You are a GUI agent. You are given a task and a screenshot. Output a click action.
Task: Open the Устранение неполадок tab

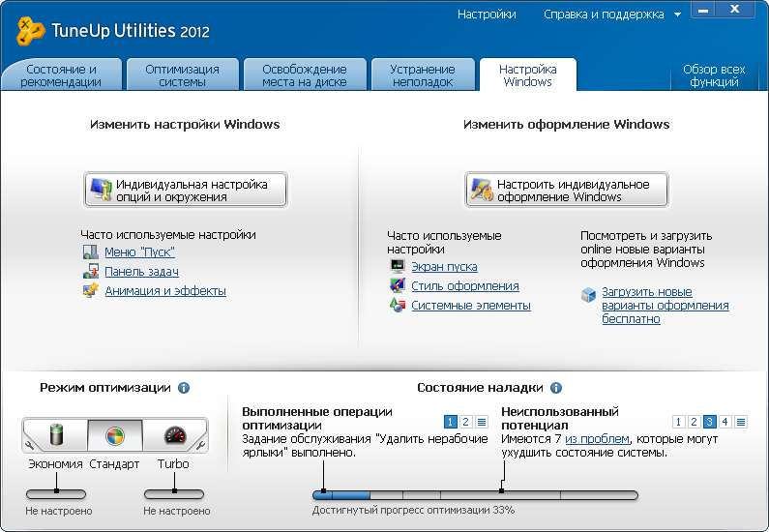(x=423, y=75)
